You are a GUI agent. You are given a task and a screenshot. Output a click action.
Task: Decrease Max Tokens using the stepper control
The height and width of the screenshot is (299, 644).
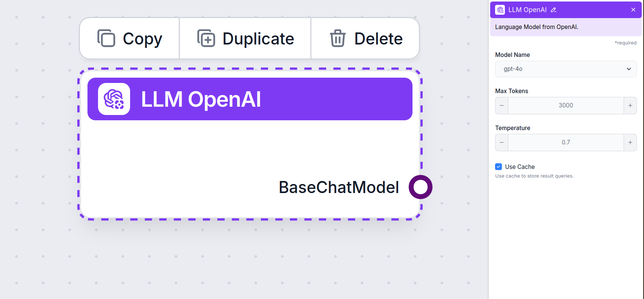pyautogui.click(x=501, y=106)
